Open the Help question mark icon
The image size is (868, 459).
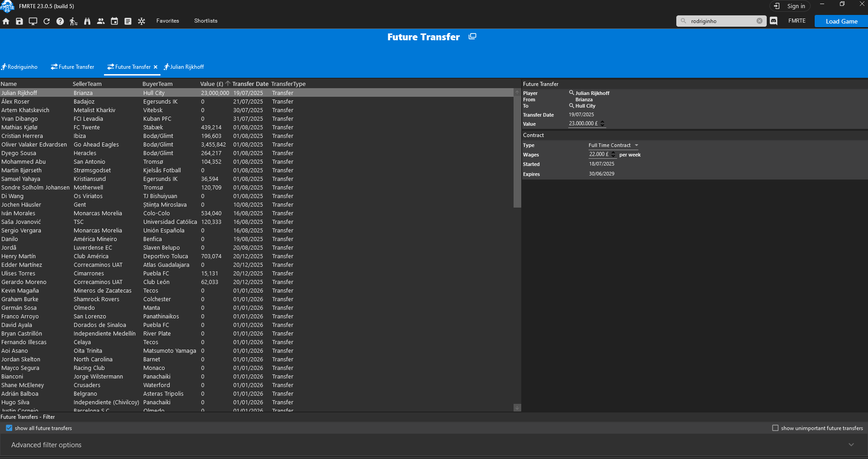[60, 21]
